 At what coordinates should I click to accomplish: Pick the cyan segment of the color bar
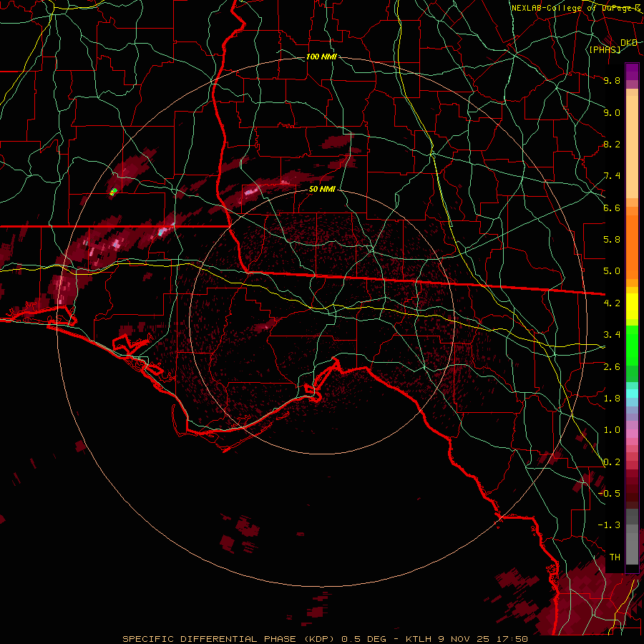632,394
